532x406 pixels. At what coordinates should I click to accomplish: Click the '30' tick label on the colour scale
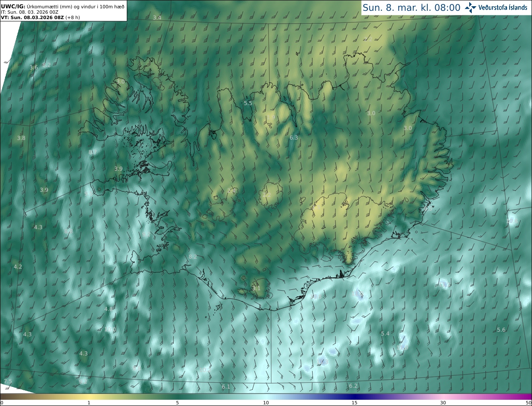(443, 403)
